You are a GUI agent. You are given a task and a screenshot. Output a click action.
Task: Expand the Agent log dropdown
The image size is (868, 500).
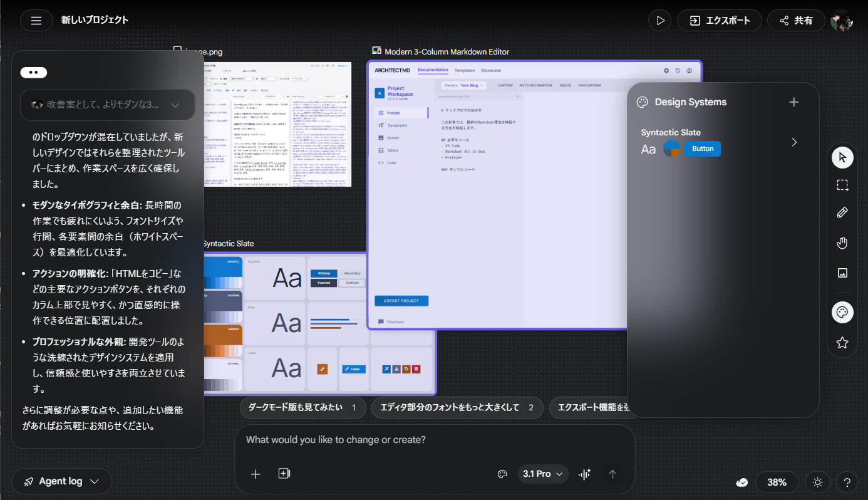pyautogui.click(x=61, y=481)
